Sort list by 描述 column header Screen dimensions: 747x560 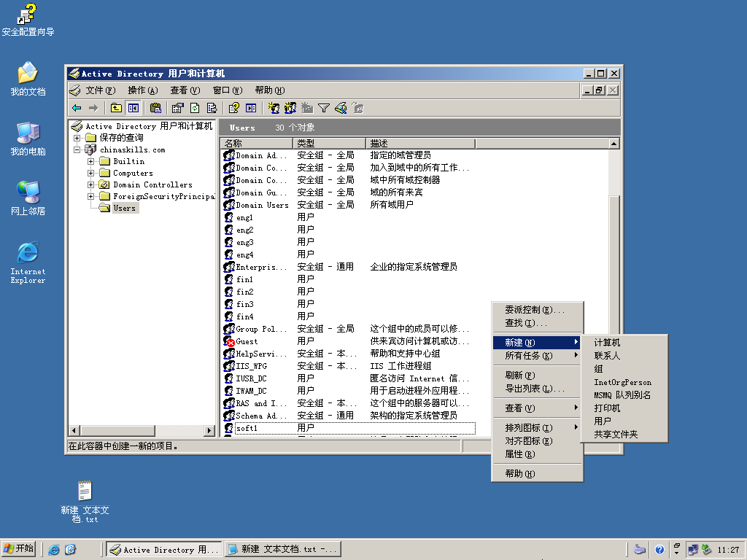[x=421, y=144]
